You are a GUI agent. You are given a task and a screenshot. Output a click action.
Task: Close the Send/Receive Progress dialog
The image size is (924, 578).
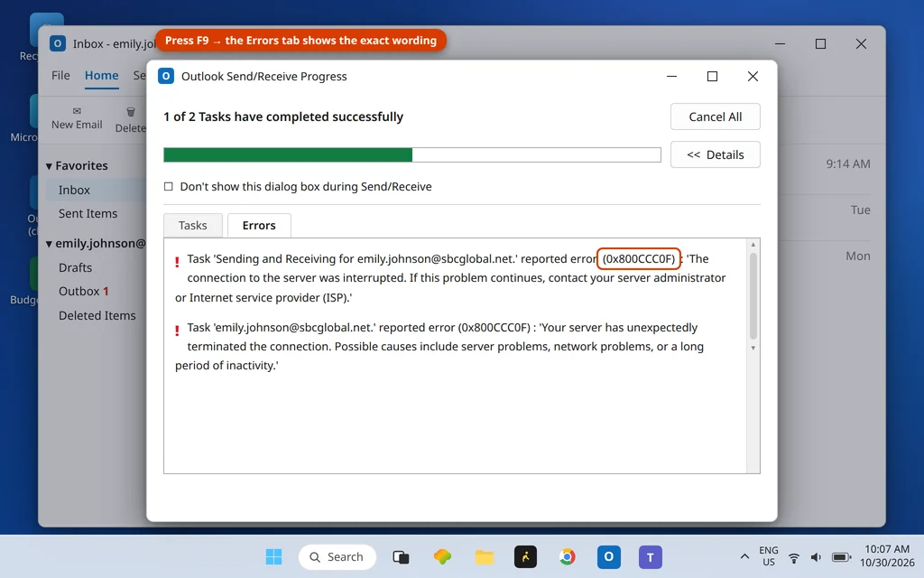click(753, 76)
